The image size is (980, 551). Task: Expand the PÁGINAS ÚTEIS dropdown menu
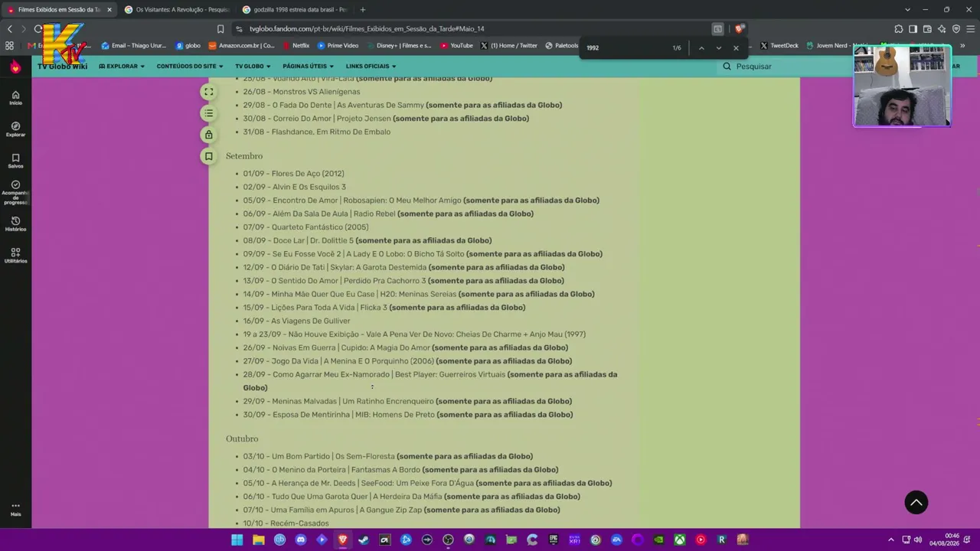[309, 67]
